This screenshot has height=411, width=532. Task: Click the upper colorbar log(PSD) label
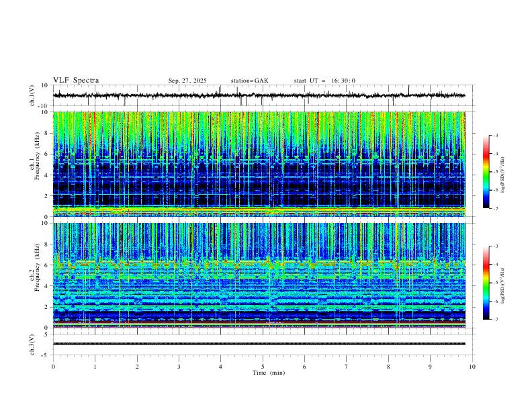point(502,175)
